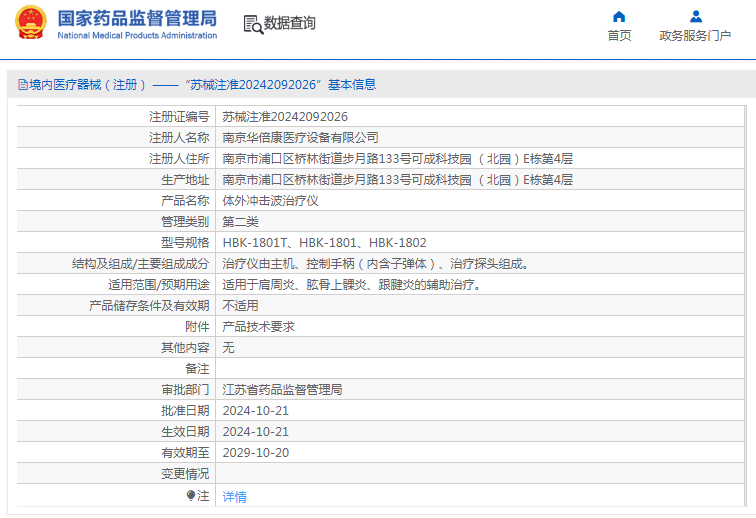Click the 注册人名称 label
The image size is (756, 518).
(179, 138)
